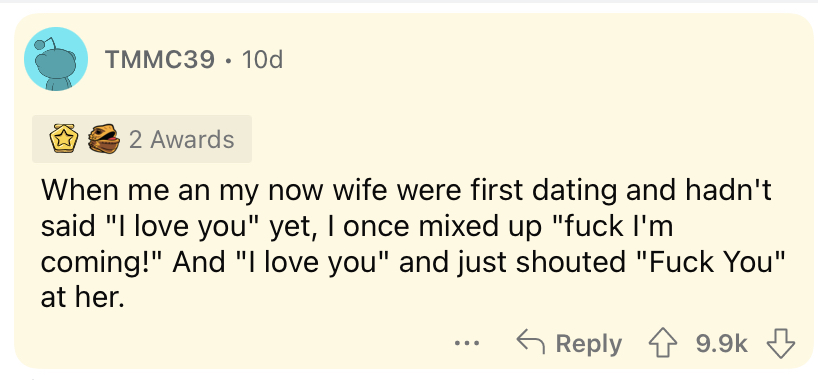Click the words "at her." in comment
The image size is (818, 380).
click(83, 298)
